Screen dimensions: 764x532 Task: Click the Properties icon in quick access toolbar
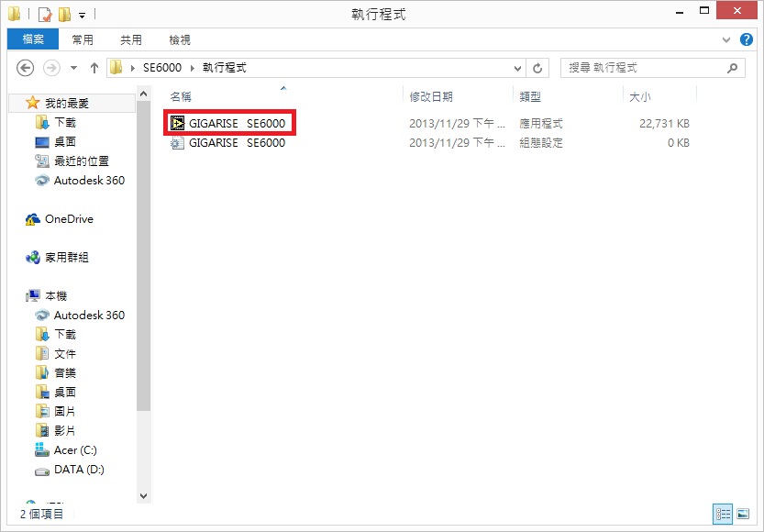pos(44,14)
